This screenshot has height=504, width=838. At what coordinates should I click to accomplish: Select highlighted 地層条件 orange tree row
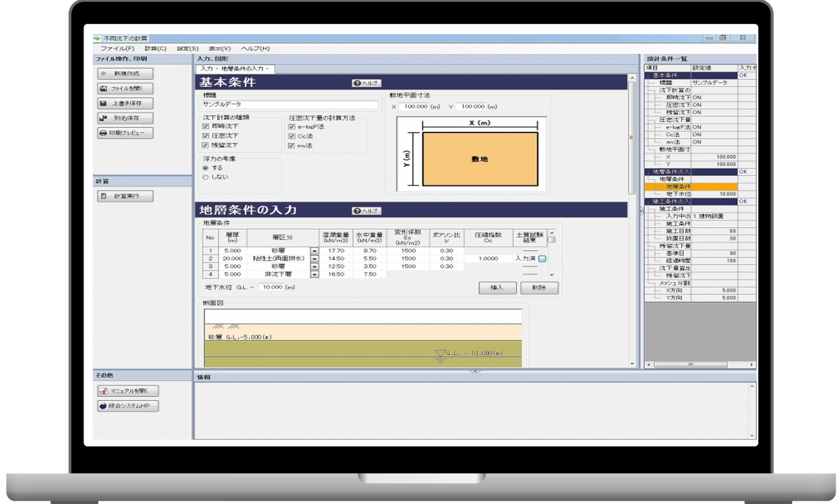point(691,187)
